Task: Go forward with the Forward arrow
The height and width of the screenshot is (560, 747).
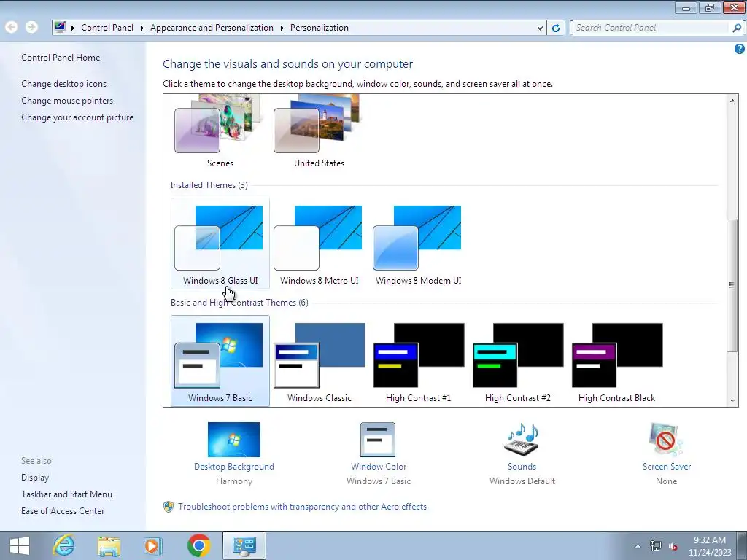Action: point(31,27)
